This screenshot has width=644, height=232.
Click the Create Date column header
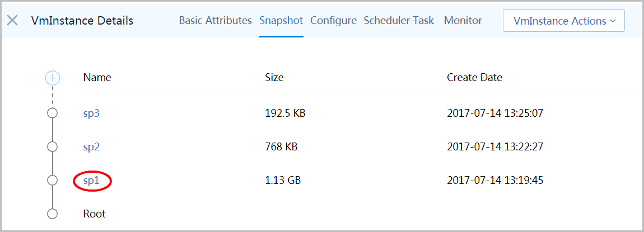click(x=474, y=78)
